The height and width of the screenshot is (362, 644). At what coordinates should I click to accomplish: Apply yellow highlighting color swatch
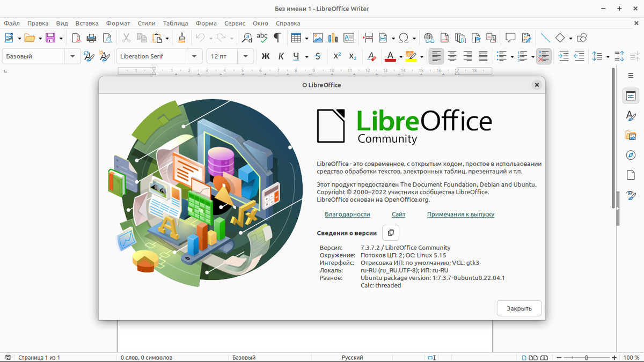(x=411, y=56)
